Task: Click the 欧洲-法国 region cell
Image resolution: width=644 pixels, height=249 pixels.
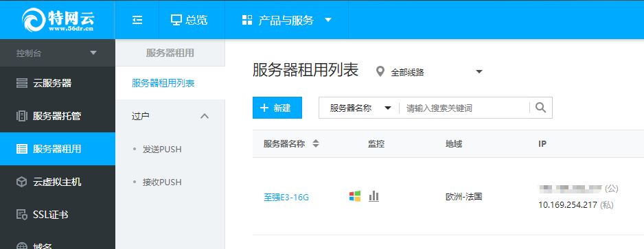Action: pos(463,196)
